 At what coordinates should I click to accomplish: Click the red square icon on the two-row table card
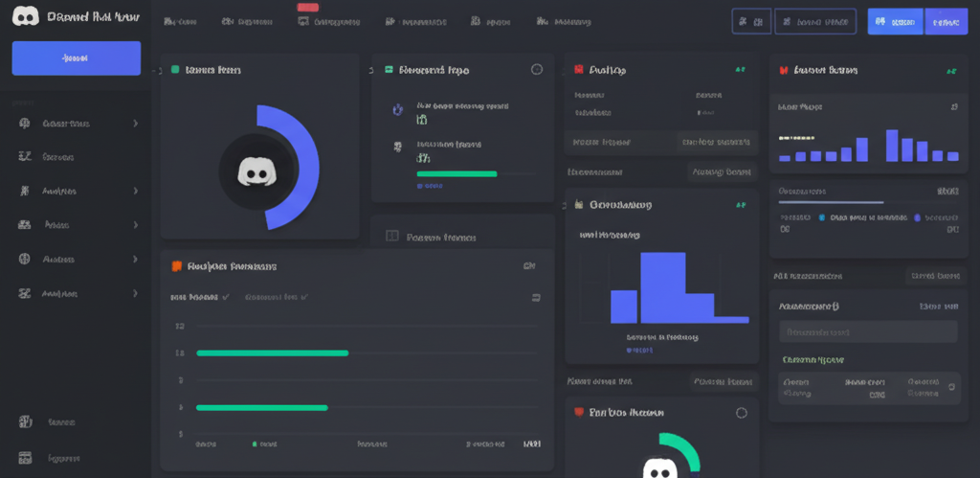(578, 69)
